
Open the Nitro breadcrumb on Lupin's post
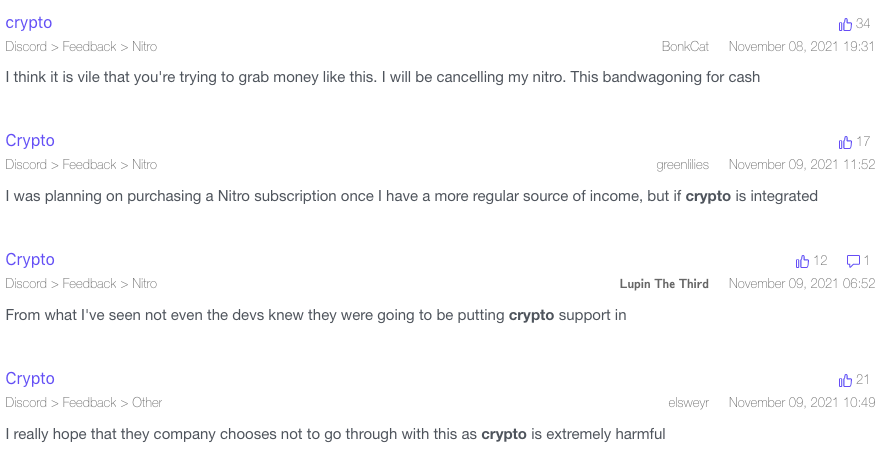(x=144, y=283)
